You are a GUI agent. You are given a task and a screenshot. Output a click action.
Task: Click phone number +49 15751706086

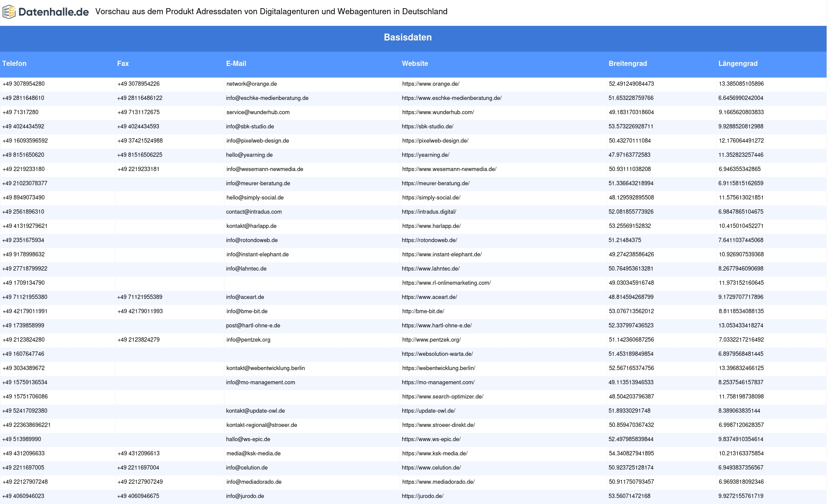click(25, 397)
